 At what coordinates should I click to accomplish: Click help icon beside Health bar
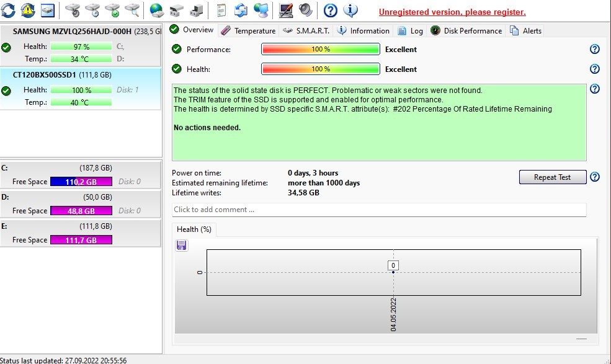[x=595, y=69]
